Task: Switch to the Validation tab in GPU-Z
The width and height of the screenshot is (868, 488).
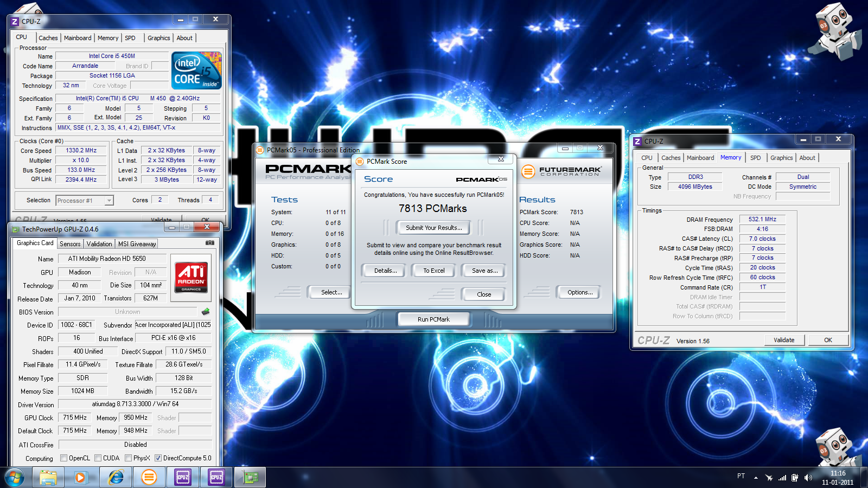Action: [99, 244]
